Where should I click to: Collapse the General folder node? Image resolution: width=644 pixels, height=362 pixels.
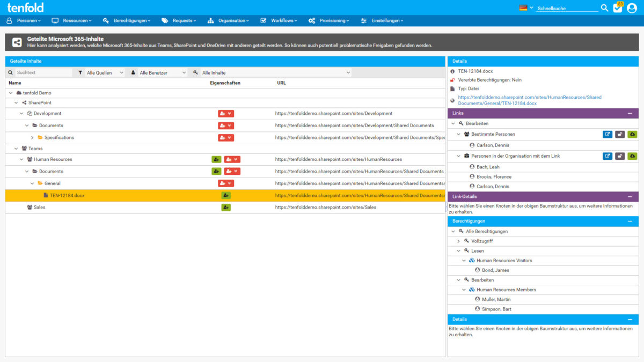point(32,183)
